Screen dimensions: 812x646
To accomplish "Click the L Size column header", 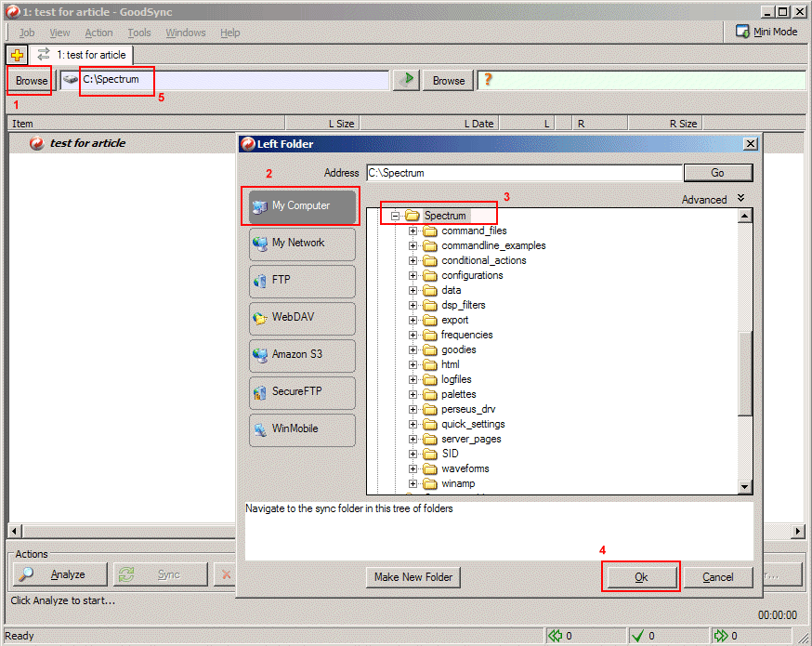I will click(x=322, y=124).
